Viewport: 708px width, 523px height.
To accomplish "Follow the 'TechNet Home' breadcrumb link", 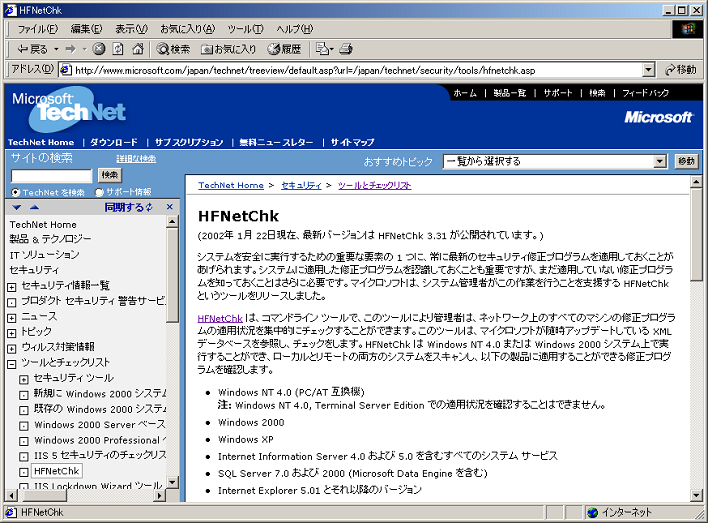I will click(231, 185).
